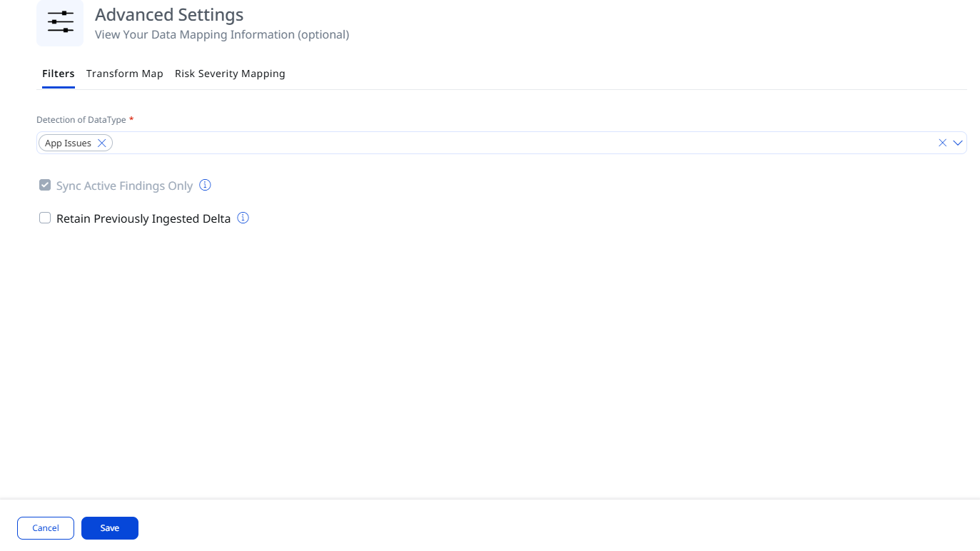Screen dimensions: 980x551
Task: Clear all selected DataType values
Action: pos(942,143)
